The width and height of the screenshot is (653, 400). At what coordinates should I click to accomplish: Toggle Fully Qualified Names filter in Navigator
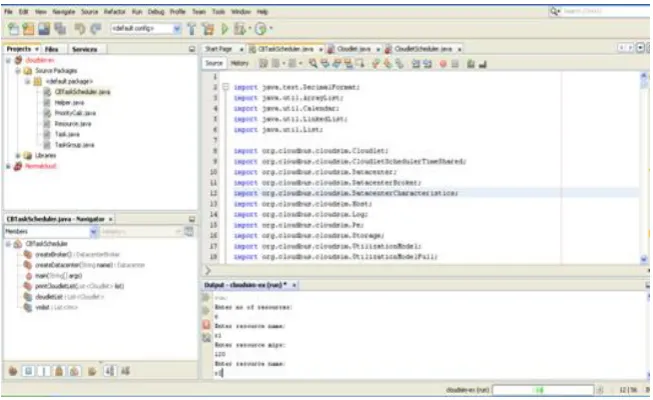(92, 371)
